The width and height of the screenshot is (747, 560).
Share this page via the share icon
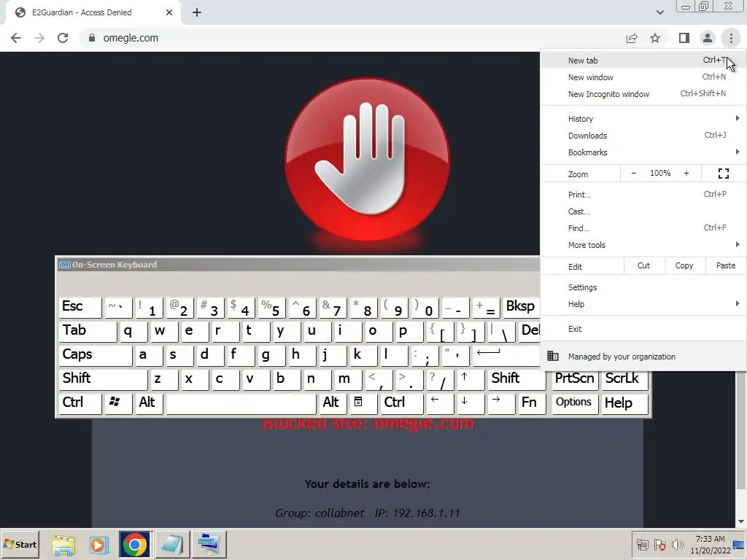tap(632, 38)
